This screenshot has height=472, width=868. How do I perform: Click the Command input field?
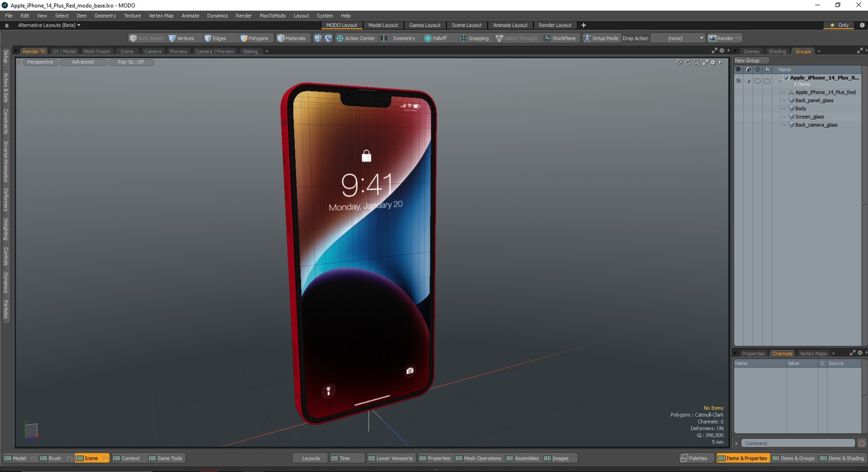(798, 443)
